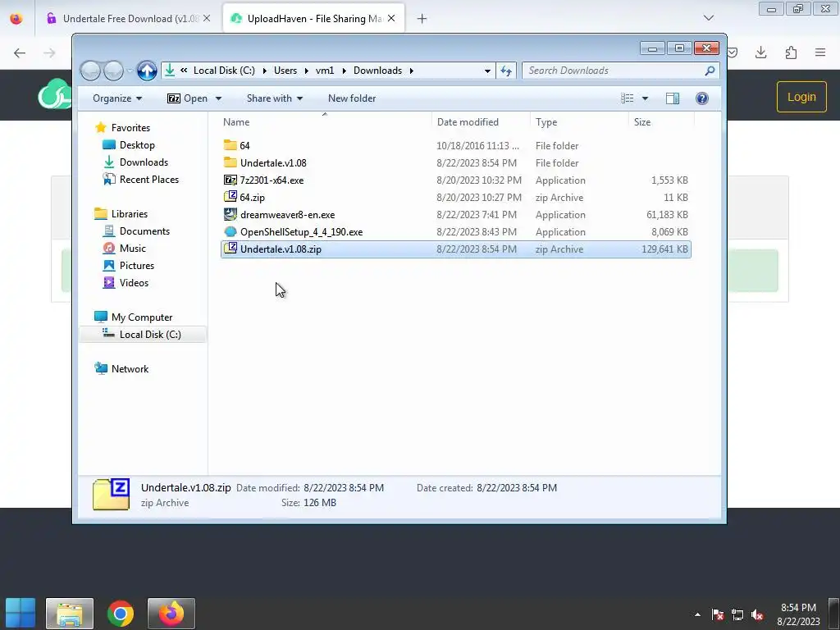
Task: Toggle the preview pane icon
Action: (673, 98)
